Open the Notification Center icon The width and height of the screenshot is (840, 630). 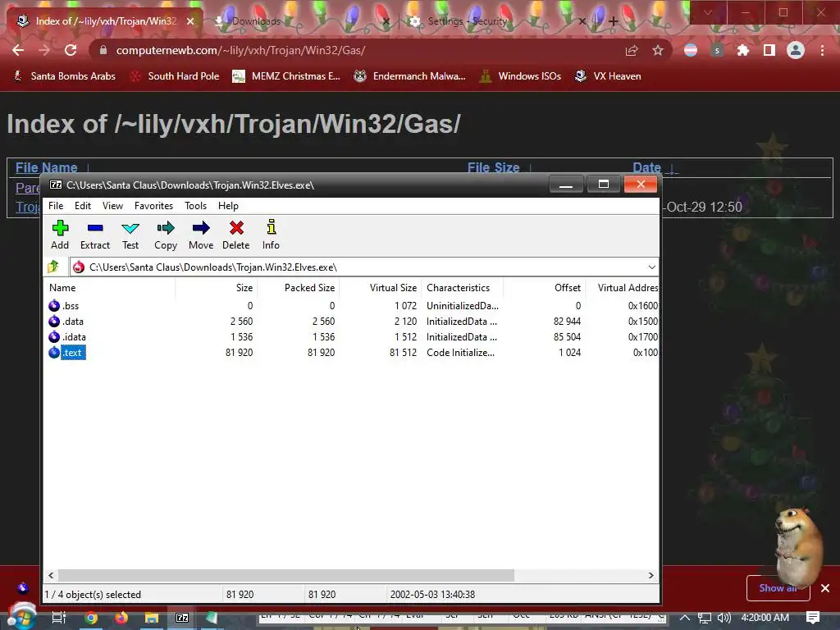tap(813, 618)
